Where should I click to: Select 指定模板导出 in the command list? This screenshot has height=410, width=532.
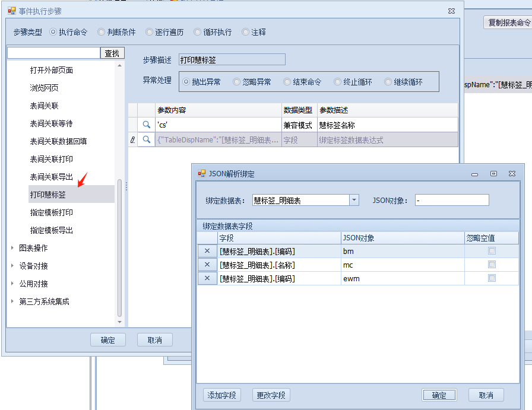(x=52, y=230)
